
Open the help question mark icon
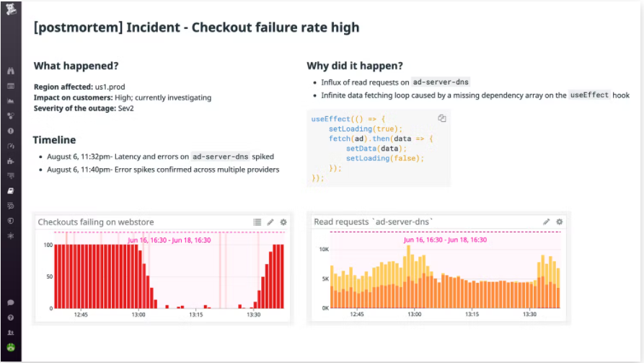(x=11, y=318)
